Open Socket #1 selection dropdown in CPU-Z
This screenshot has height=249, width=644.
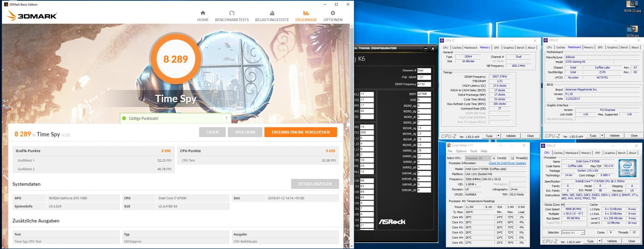(573, 233)
